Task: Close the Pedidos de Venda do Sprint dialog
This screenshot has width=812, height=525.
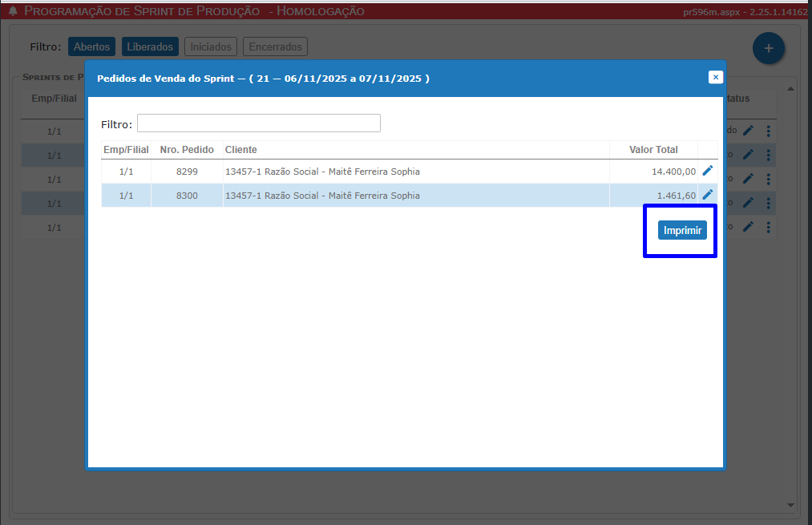Action: pos(715,77)
